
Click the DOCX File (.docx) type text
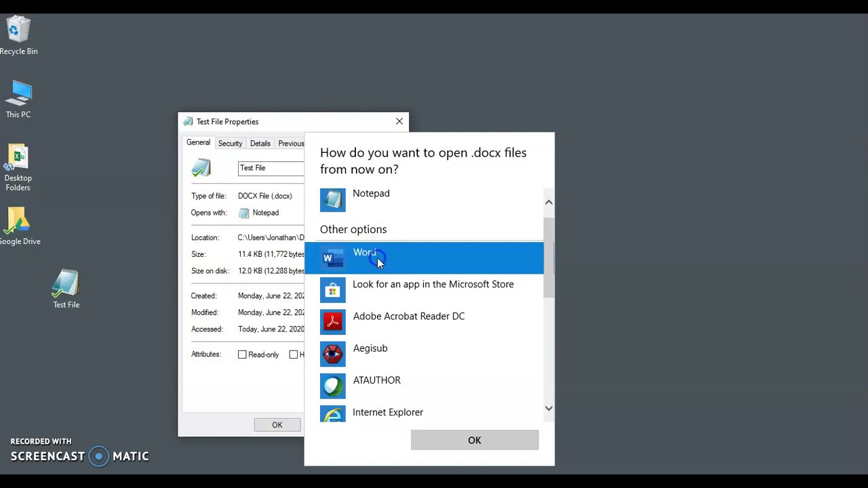pyautogui.click(x=265, y=196)
